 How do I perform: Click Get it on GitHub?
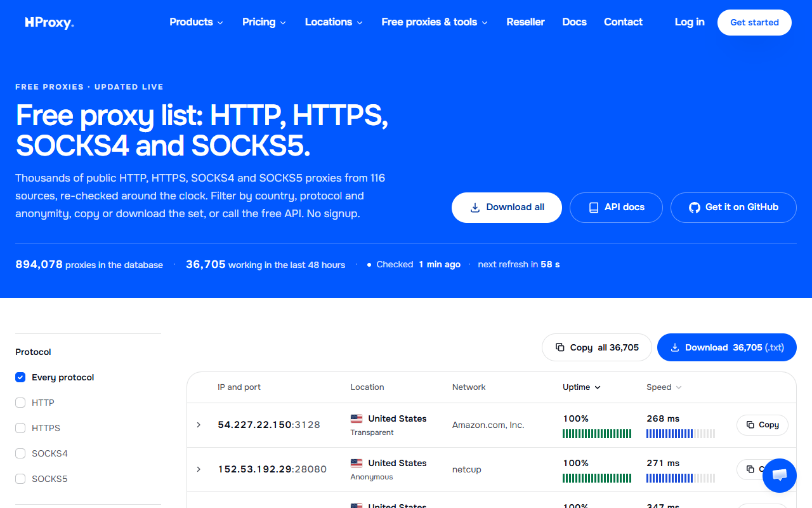pyautogui.click(x=733, y=208)
